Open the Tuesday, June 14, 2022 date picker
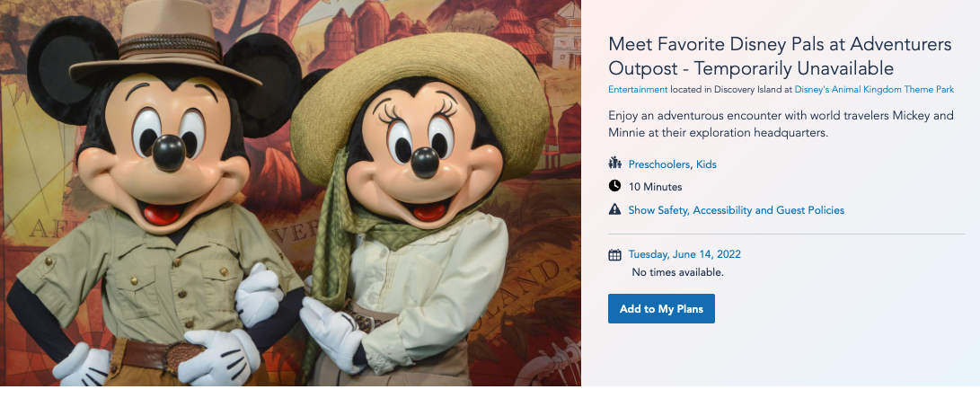Screen dimensions: 980x407 point(684,254)
